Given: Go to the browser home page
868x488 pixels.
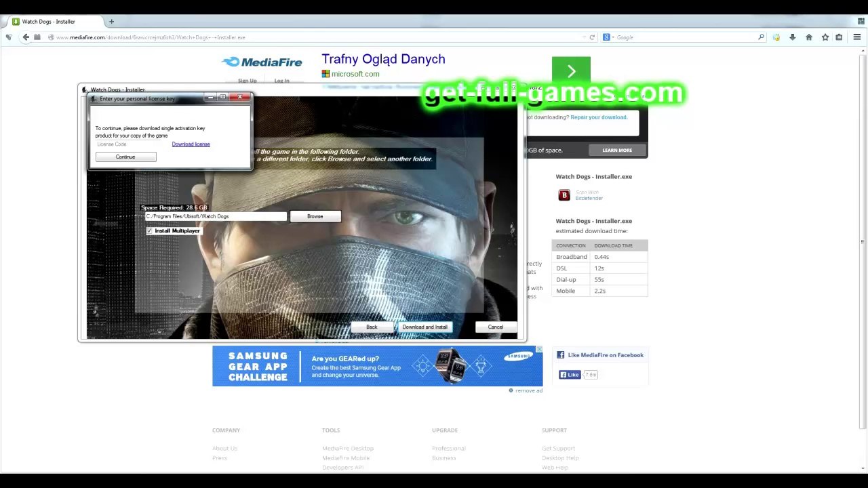Looking at the screenshot, I should click(808, 37).
